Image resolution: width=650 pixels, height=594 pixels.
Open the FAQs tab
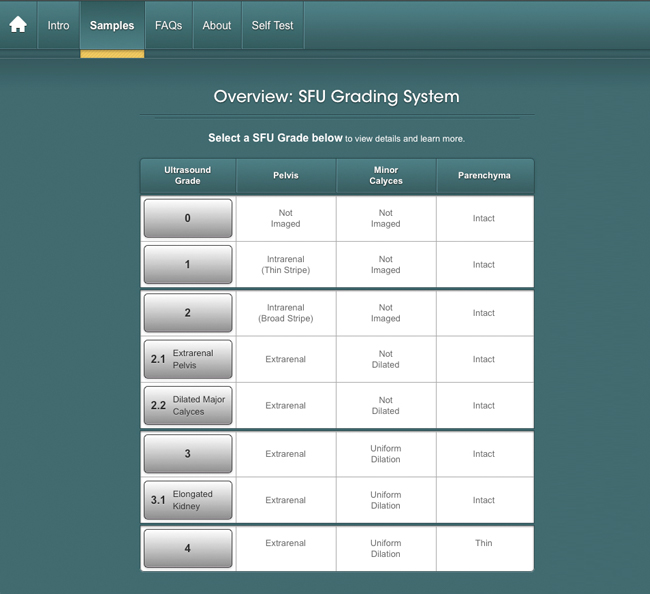point(168,25)
